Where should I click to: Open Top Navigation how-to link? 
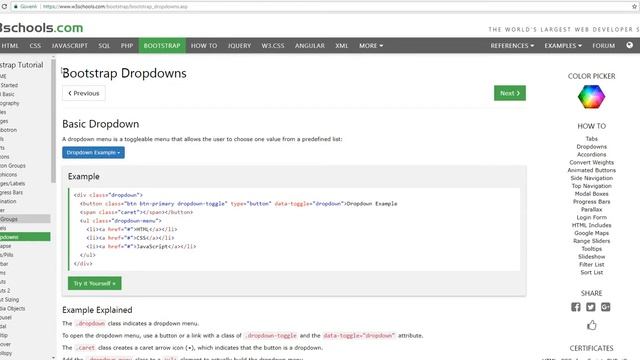(591, 186)
